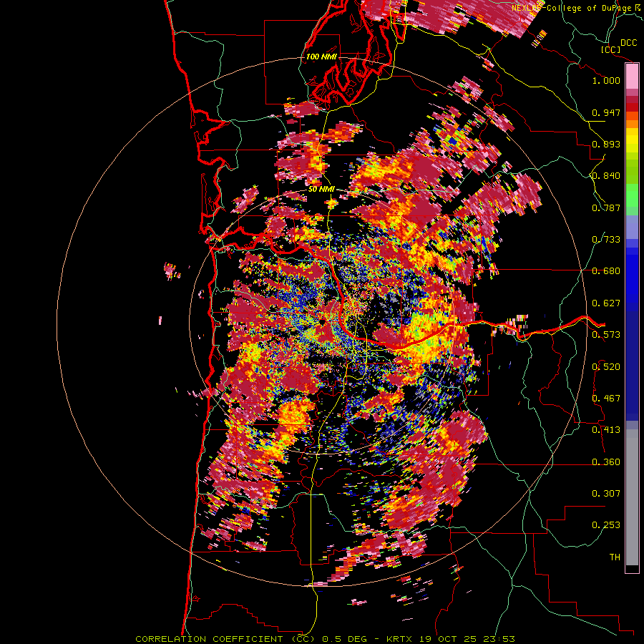The width and height of the screenshot is (644, 644).
Task: Click the 0.573 scale value
Action: pyautogui.click(x=606, y=335)
